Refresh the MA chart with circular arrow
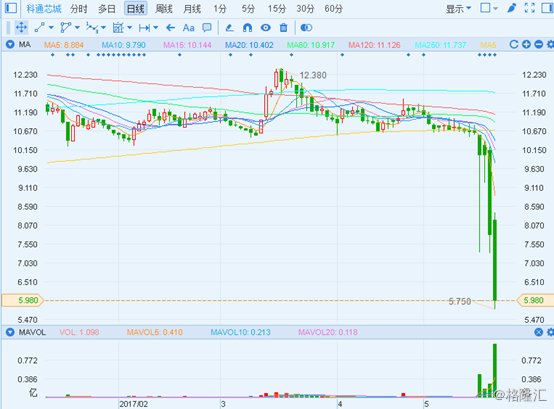 [514, 45]
